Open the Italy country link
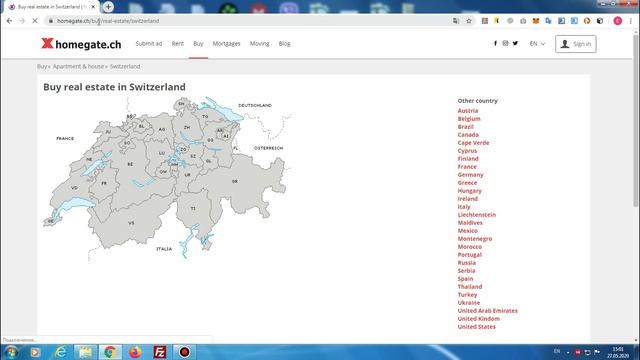640x360 pixels. [464, 207]
